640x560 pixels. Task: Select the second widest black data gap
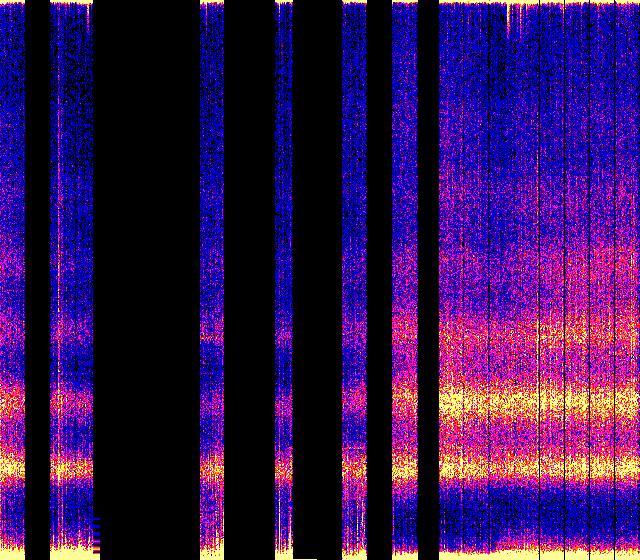(250, 280)
